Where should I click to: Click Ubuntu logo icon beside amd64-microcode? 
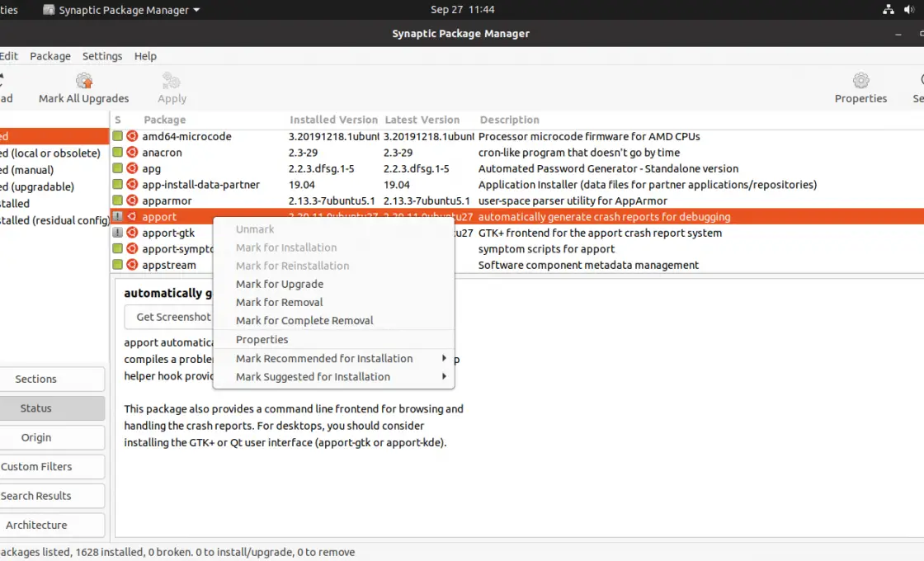pyautogui.click(x=132, y=136)
